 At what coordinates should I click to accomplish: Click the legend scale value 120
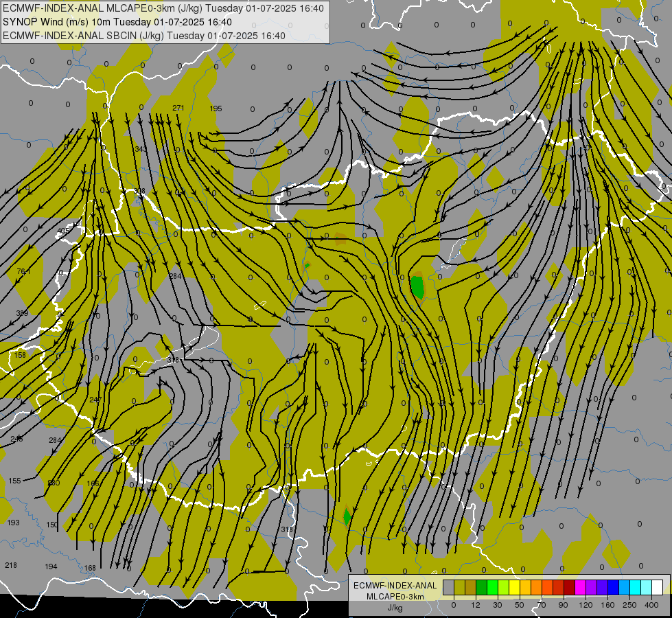(x=586, y=605)
